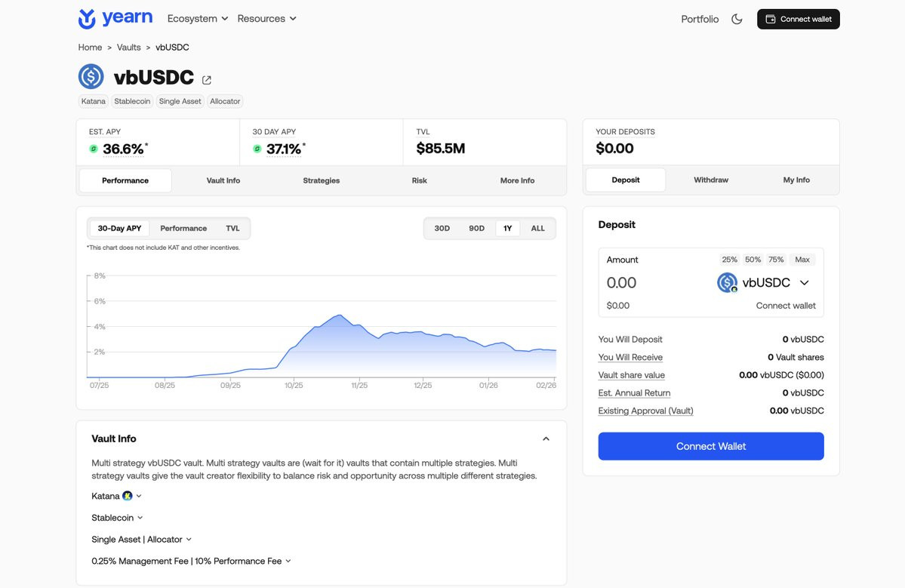This screenshot has height=588, width=905.
Task: Click the large vbUSDC token icon by title
Action: click(x=91, y=76)
